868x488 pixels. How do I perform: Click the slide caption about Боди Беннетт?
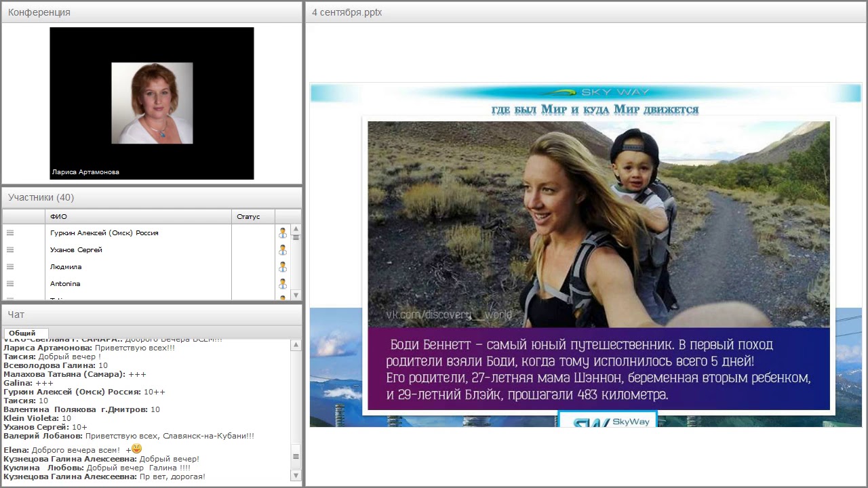[x=599, y=369]
